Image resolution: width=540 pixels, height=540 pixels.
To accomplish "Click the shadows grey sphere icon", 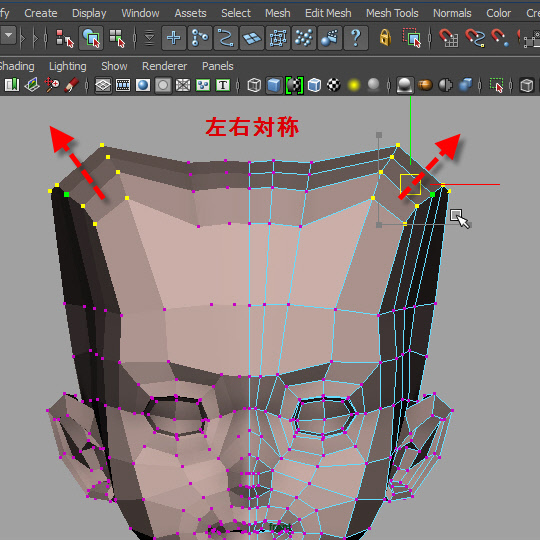I will 374,84.
